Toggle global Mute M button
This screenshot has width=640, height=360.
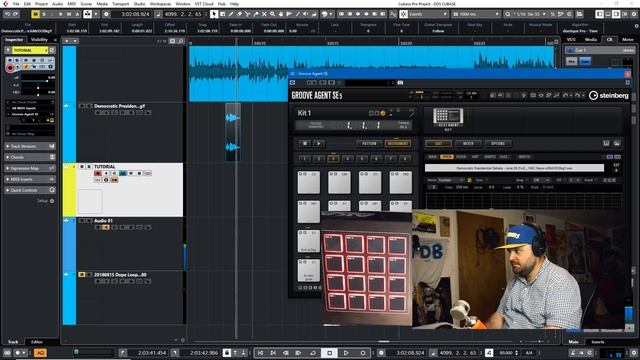coord(36,14)
